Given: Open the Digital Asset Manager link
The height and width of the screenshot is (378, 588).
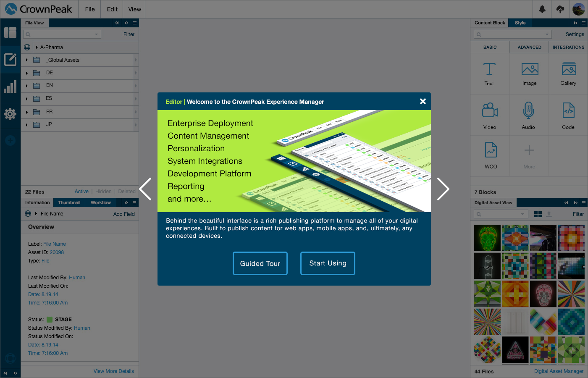Looking at the screenshot, I should tap(559, 371).
